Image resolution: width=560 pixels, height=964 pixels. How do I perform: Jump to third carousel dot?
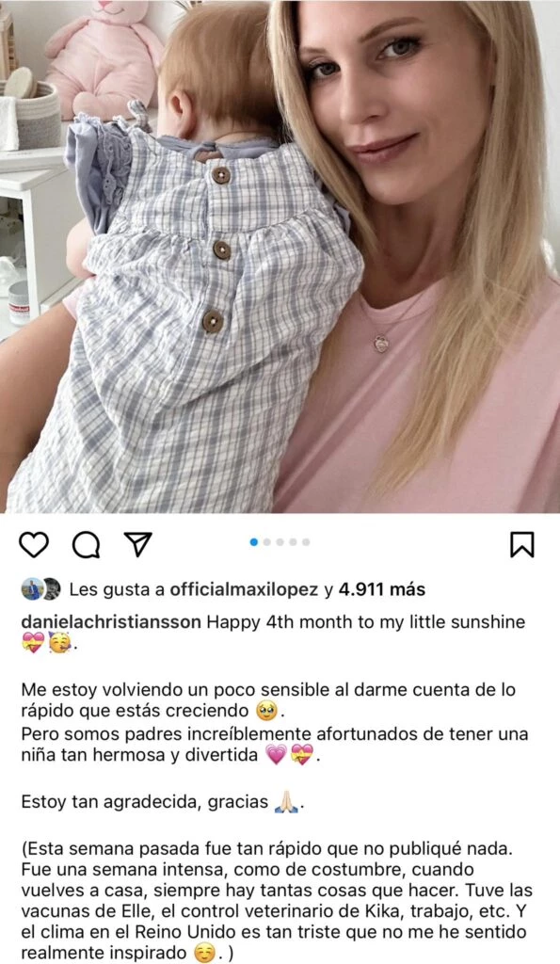280,542
